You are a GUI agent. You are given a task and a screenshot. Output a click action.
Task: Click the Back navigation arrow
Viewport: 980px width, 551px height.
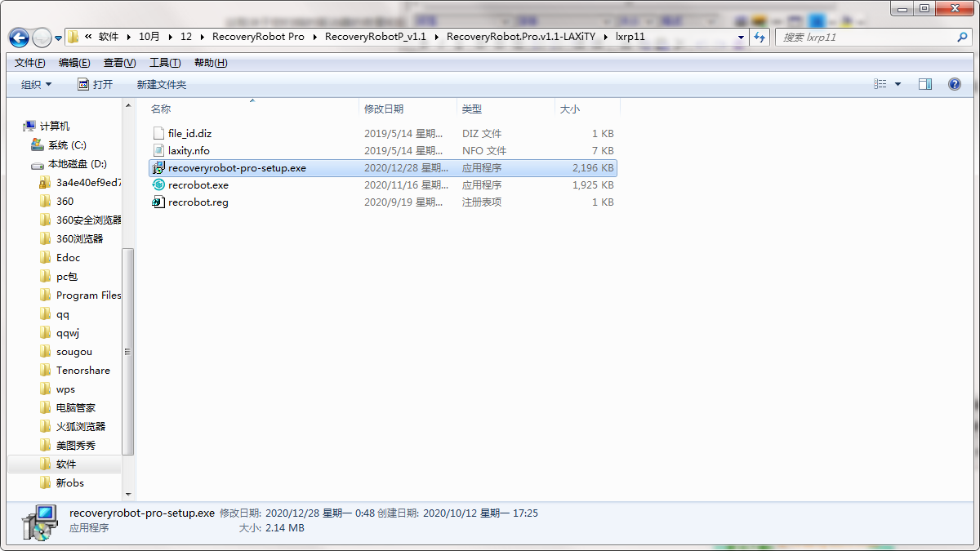[x=19, y=38]
